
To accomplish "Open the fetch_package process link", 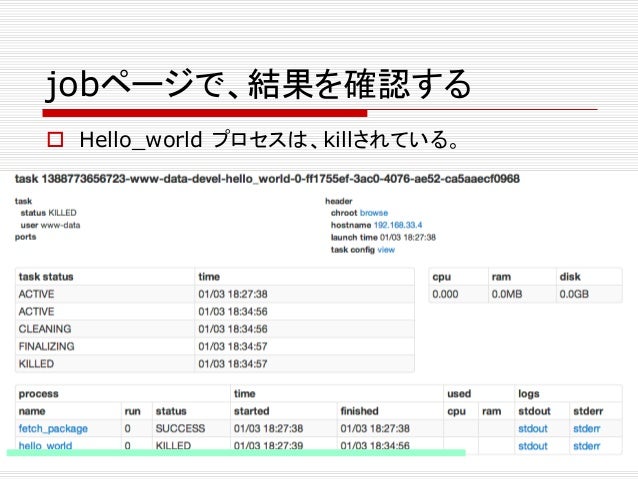I will click(x=53, y=428).
